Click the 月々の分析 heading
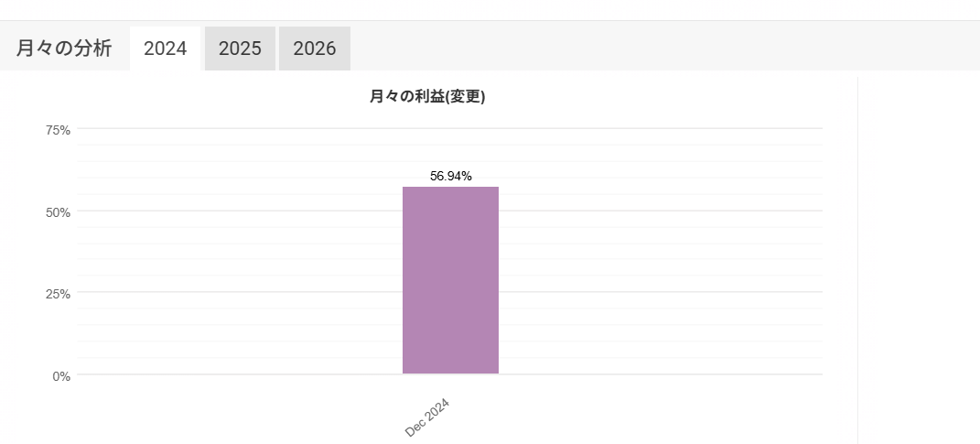Screen dimensions: 980x444 pos(64,49)
